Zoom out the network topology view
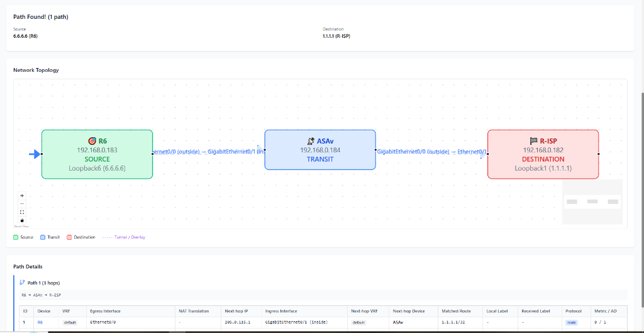 (22, 203)
